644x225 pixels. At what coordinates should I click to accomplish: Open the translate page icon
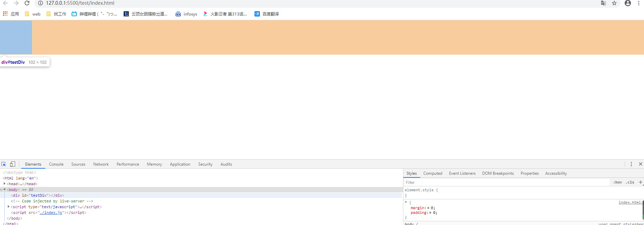point(603,3)
